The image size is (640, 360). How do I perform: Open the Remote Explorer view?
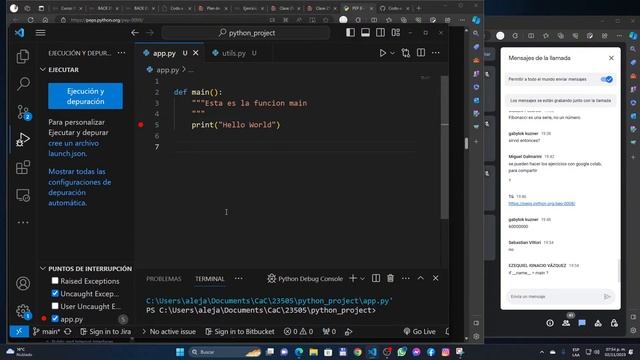[x=23, y=195]
